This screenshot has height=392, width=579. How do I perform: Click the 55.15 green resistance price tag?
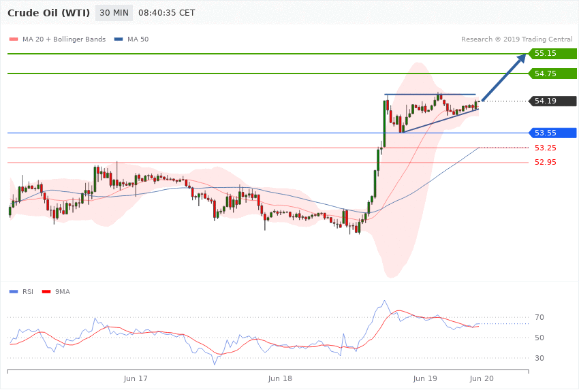(552, 54)
